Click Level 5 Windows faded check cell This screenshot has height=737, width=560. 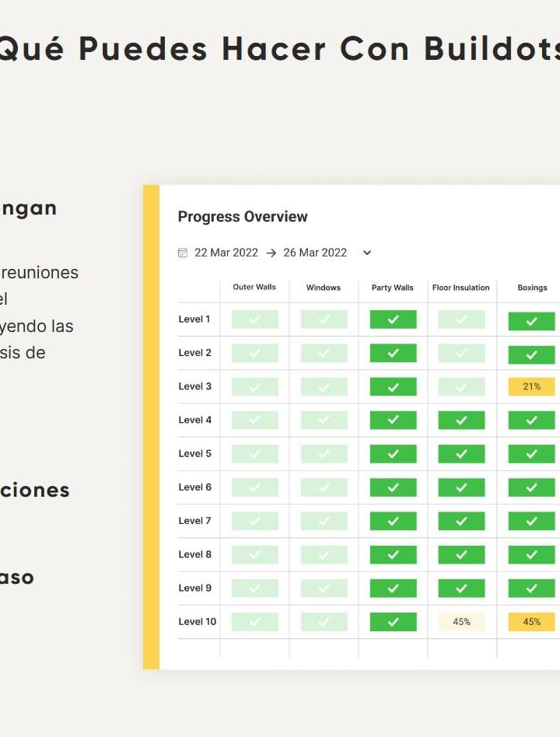324,454
